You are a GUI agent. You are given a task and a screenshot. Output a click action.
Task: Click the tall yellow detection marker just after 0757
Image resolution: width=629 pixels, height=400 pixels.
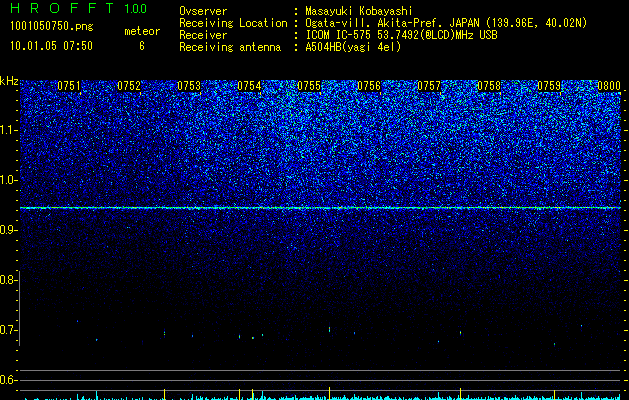460,392
